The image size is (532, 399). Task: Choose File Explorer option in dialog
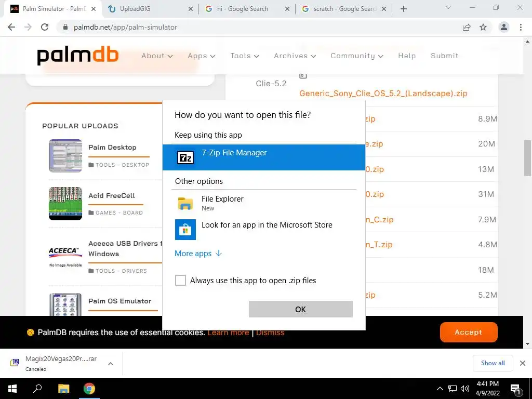click(x=264, y=203)
